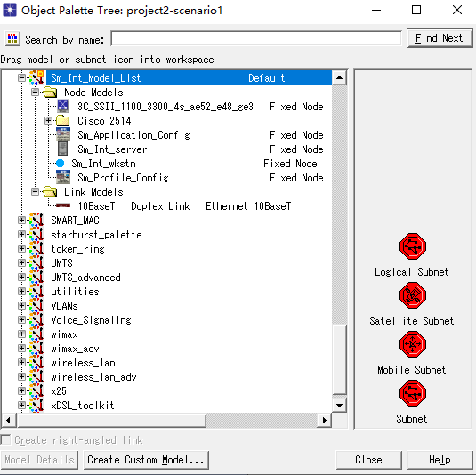
Task: Click the Find Next button
Action: coord(440,38)
